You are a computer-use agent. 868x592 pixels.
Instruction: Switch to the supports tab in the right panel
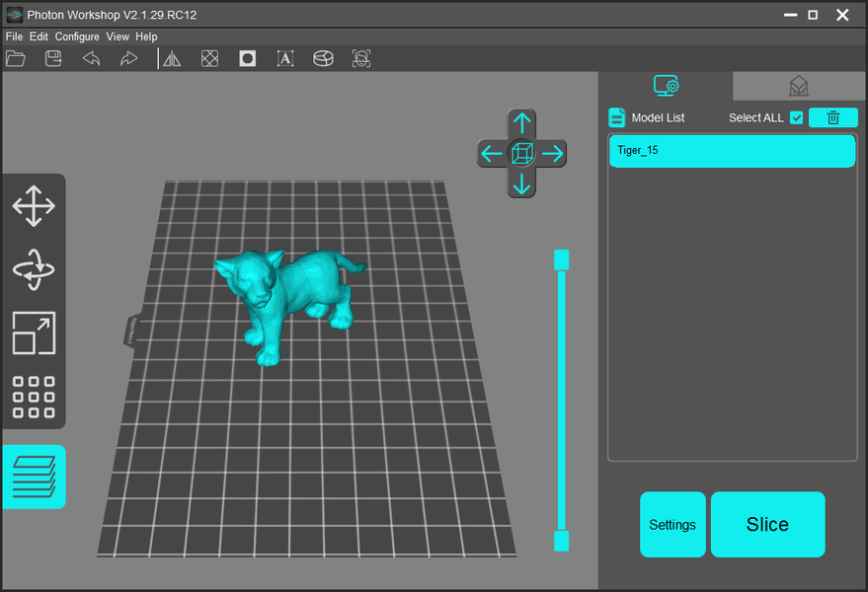tap(798, 86)
